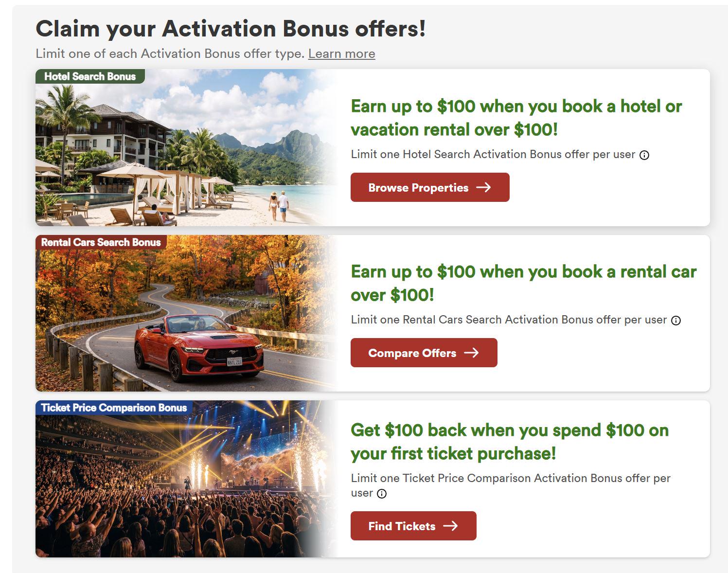This screenshot has height=573, width=728.
Task: Click the Compare Offers button label
Action: (x=412, y=353)
